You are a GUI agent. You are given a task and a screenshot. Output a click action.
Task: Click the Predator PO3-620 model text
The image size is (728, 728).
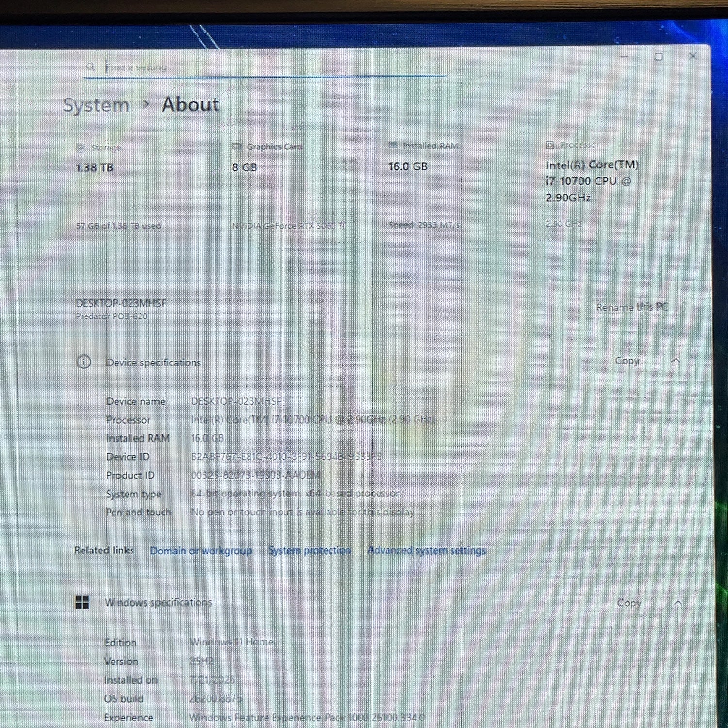pos(111,316)
